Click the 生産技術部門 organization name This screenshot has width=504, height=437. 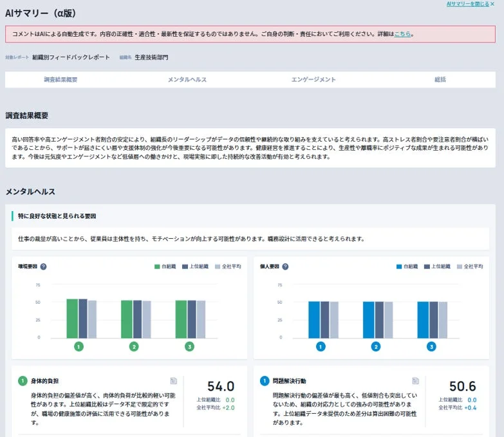pyautogui.click(x=151, y=57)
